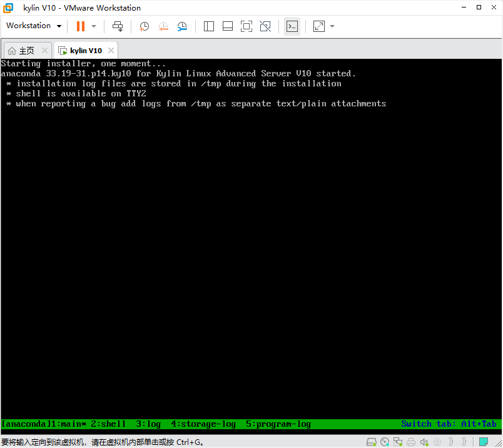The width and height of the screenshot is (503, 448).
Task: Send Ctrl+Alt+Del to the virtual machine
Action: (118, 26)
